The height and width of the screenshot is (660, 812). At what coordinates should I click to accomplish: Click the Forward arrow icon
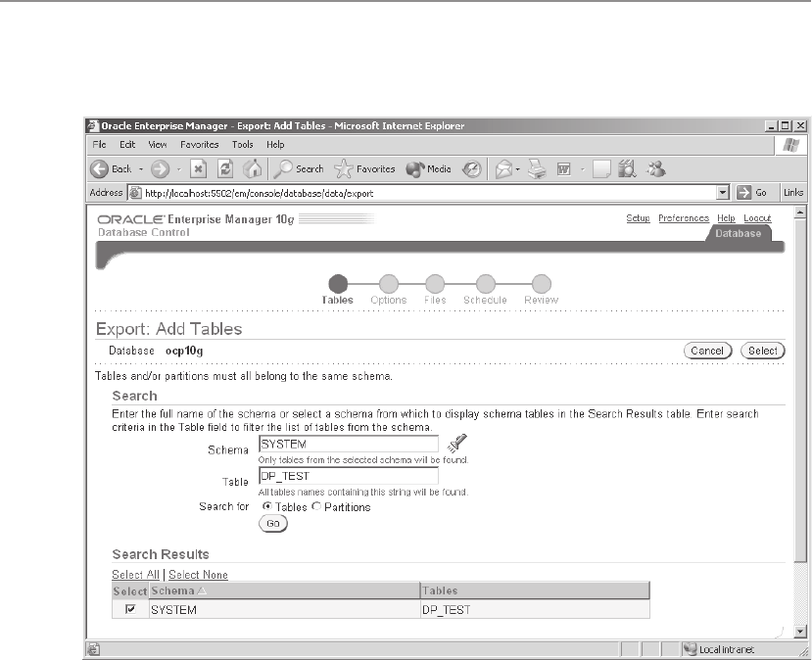tap(160, 168)
